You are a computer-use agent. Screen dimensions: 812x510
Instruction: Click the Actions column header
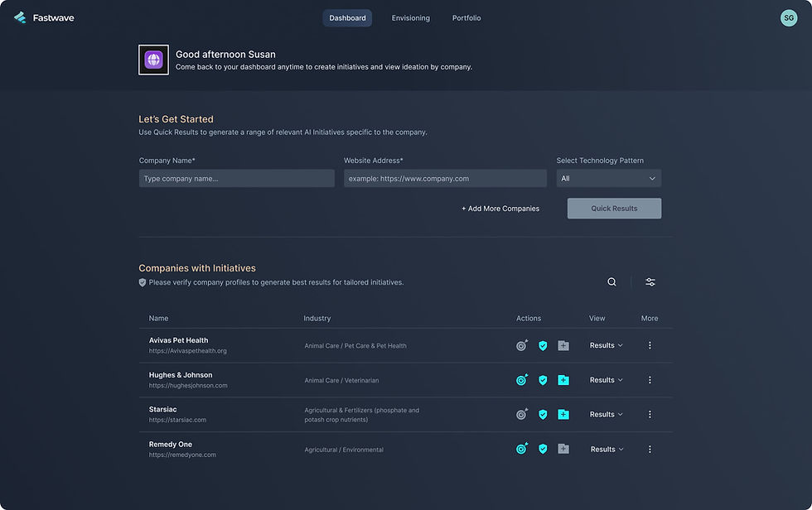[x=529, y=318]
